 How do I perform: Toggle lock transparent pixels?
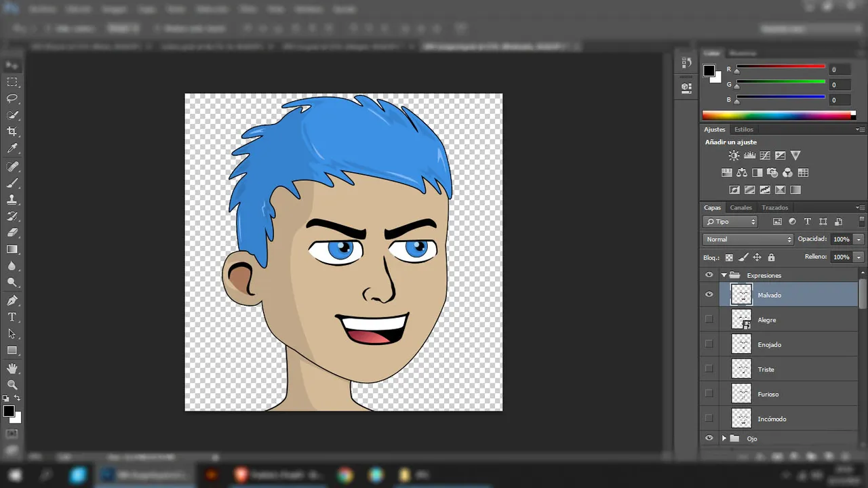click(729, 258)
